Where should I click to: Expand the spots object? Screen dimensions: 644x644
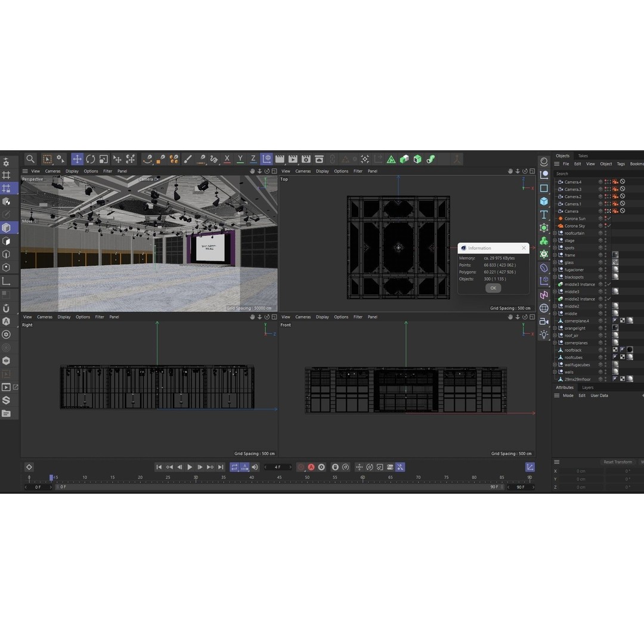[555, 248]
